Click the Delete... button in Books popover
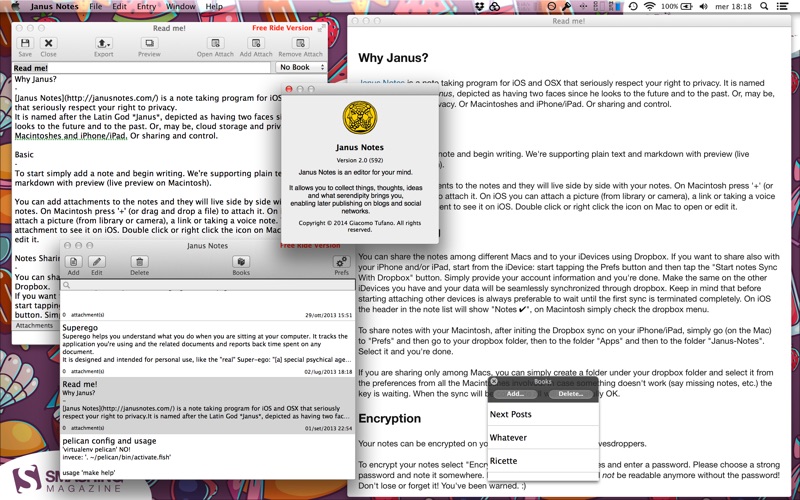Viewport: 800px width, 500px height. click(x=570, y=394)
